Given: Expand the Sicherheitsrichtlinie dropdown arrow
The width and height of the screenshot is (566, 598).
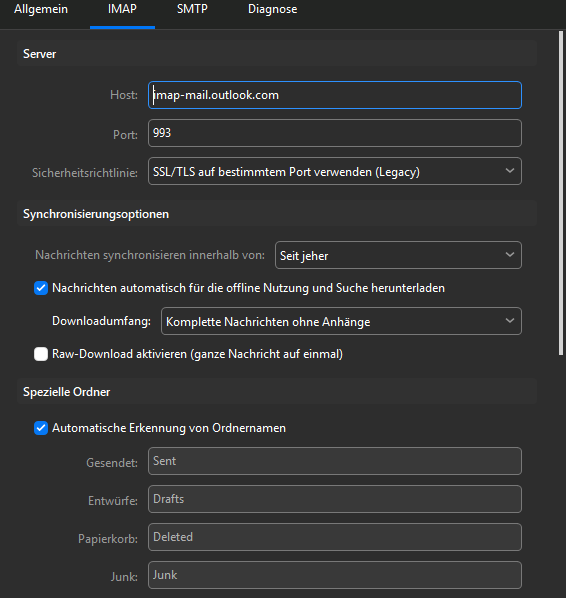Looking at the screenshot, I should pyautogui.click(x=510, y=171).
